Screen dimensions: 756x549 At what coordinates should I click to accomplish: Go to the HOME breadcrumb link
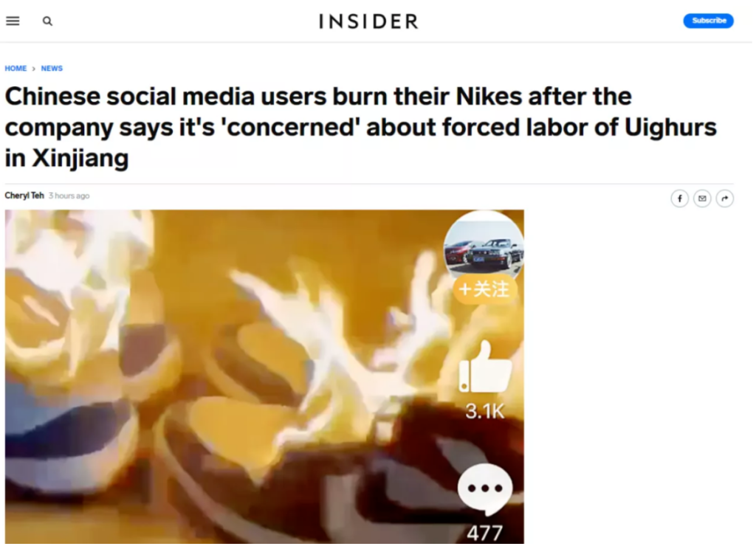click(16, 69)
